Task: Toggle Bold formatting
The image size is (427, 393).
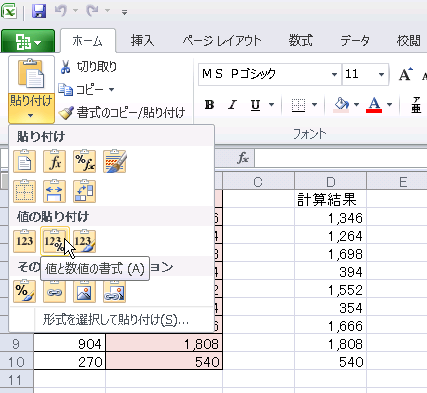Action: click(x=209, y=105)
